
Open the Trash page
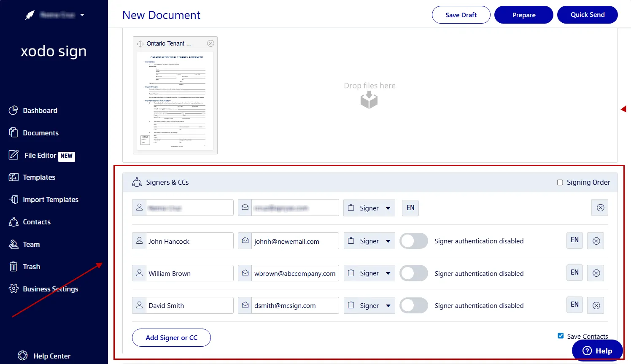[x=31, y=267]
